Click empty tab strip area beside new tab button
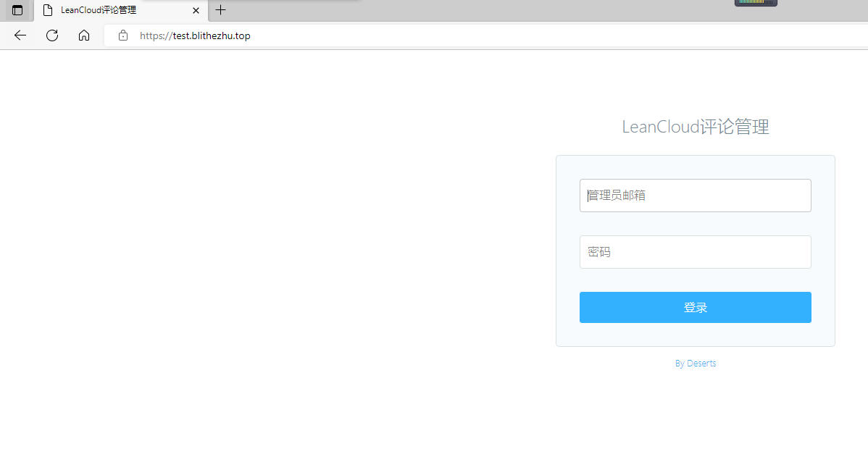The height and width of the screenshot is (470, 868). 471,10
